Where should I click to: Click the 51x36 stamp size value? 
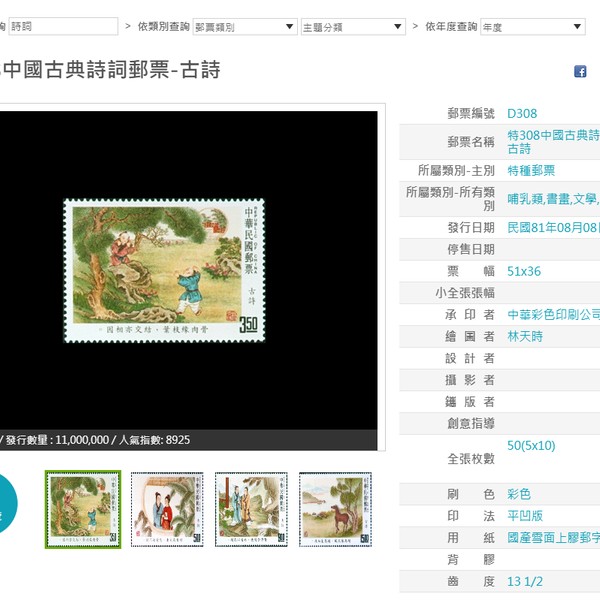click(x=524, y=271)
